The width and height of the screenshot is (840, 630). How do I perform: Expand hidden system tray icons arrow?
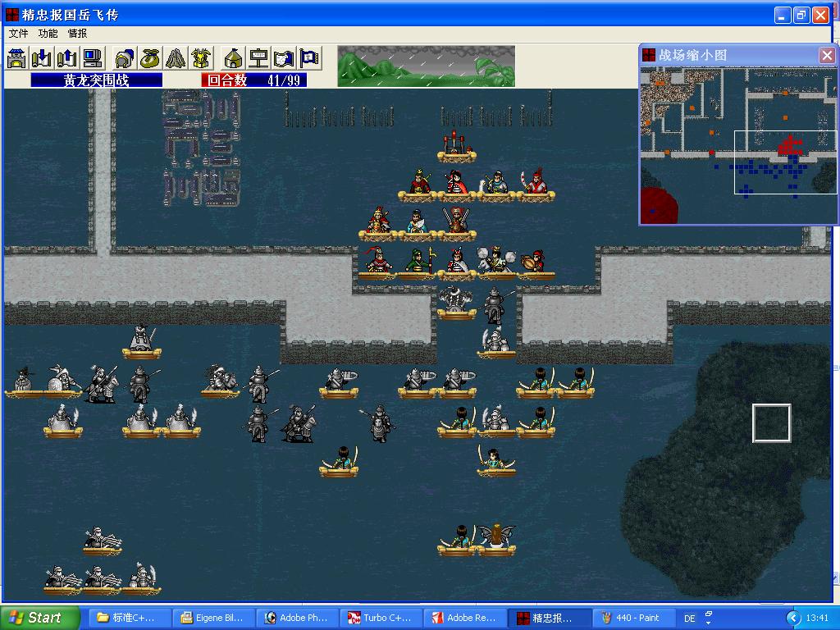(793, 619)
